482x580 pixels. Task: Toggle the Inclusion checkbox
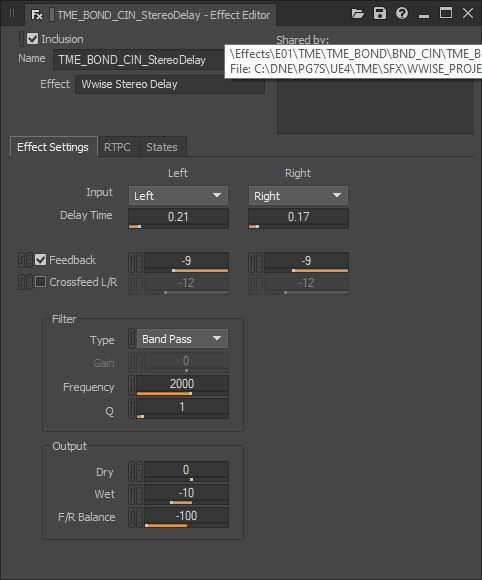(33, 38)
